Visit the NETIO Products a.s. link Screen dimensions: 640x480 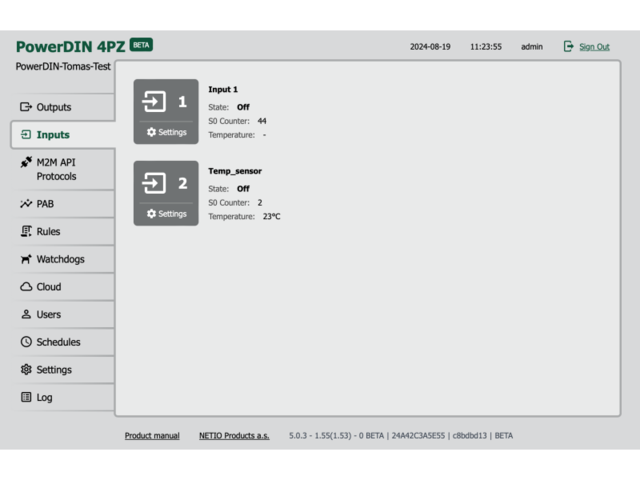(x=234, y=436)
